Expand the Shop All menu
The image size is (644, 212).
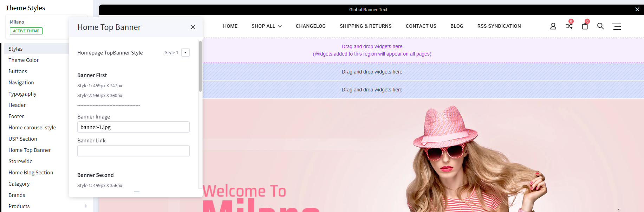pyautogui.click(x=266, y=26)
